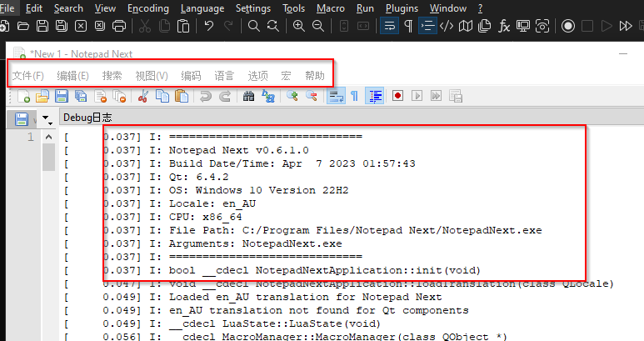This screenshot has height=341, width=644.
Task: Paste using the dark toolbar clipboard icon
Action: click(x=183, y=27)
